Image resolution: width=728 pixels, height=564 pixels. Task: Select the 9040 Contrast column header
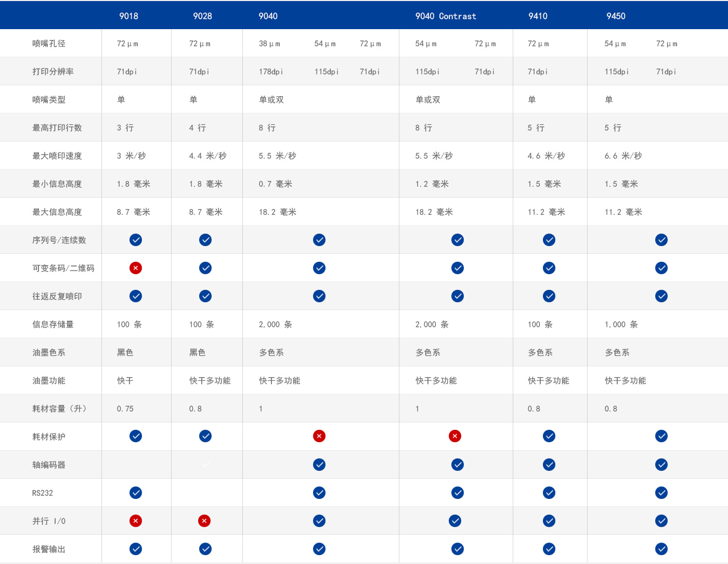click(x=446, y=16)
